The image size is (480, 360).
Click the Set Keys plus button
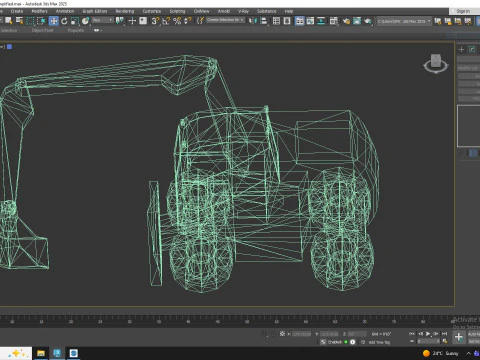[x=459, y=337]
